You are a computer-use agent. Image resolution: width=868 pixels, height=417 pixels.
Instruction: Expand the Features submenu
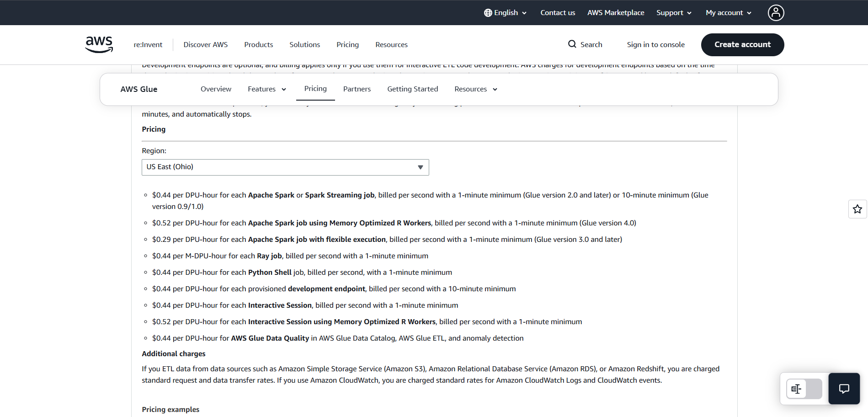pos(267,89)
